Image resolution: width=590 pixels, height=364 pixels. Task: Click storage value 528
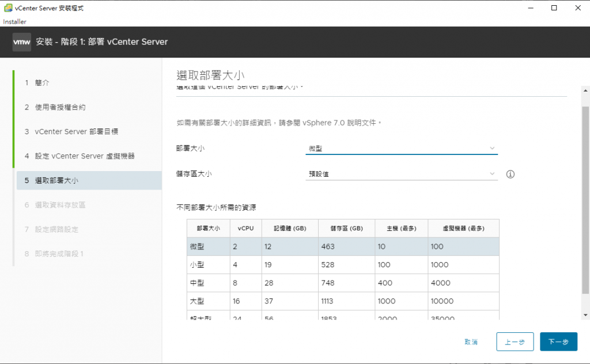point(328,265)
